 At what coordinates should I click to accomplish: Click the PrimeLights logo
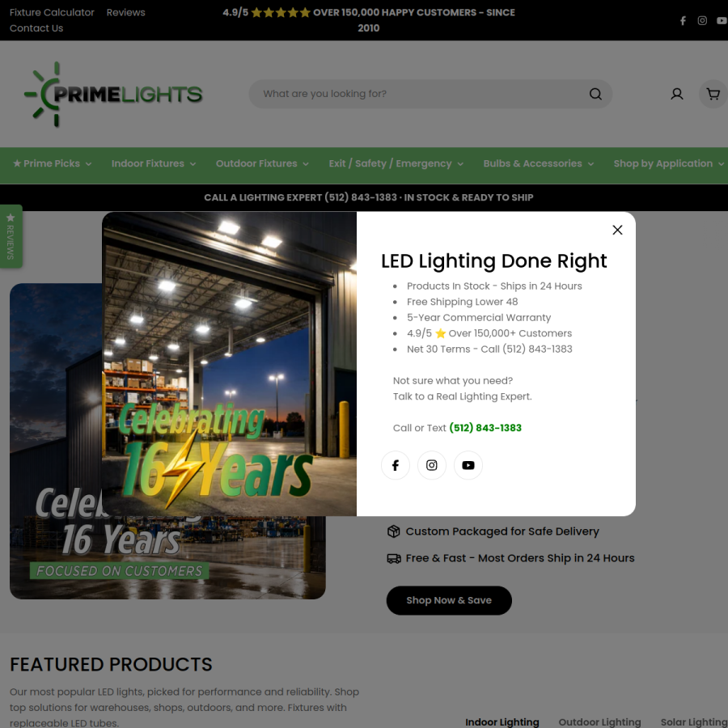114,95
